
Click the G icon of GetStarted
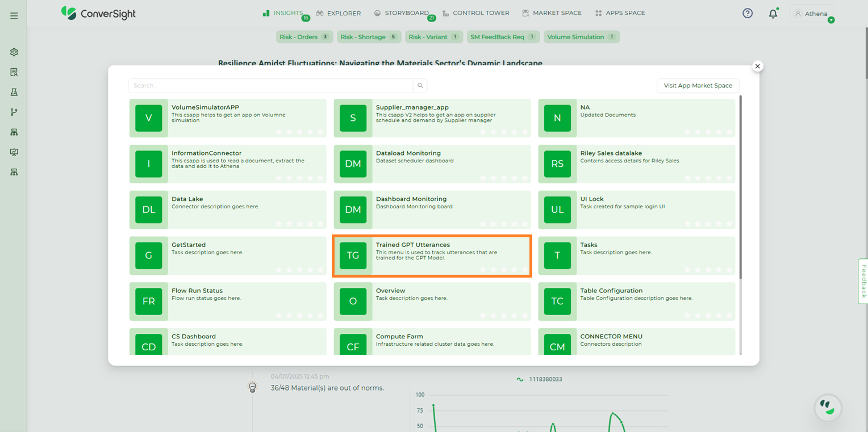(x=149, y=255)
